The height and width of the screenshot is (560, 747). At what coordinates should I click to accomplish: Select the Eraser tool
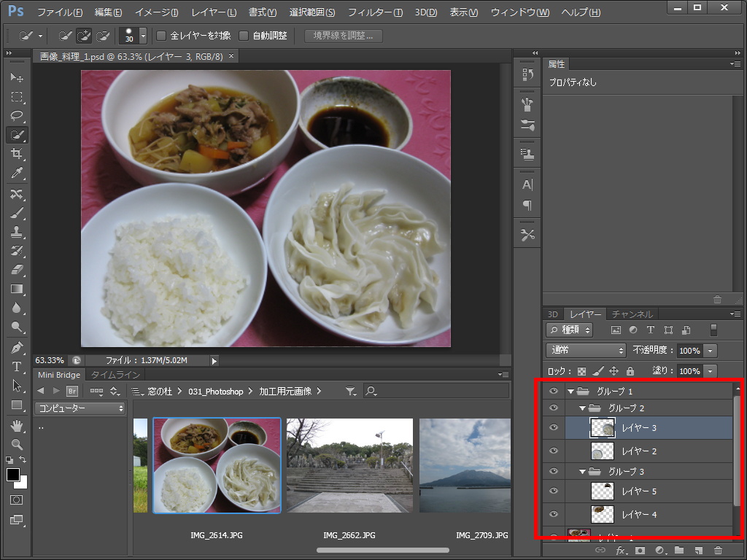tap(17, 270)
